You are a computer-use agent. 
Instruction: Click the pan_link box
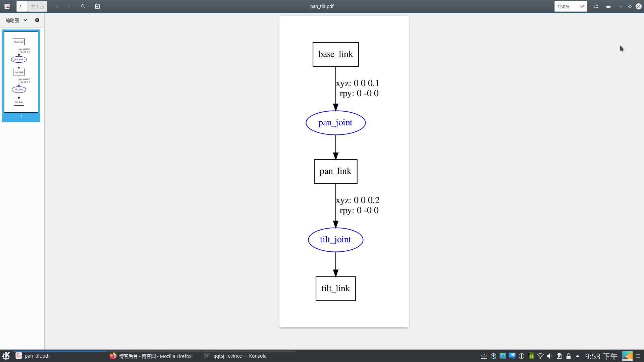tap(335, 172)
